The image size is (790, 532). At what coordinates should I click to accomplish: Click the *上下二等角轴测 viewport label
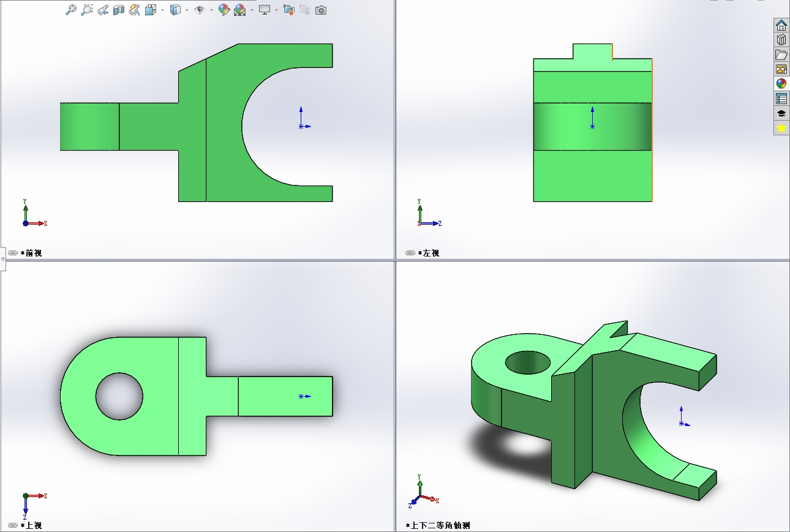[438, 525]
